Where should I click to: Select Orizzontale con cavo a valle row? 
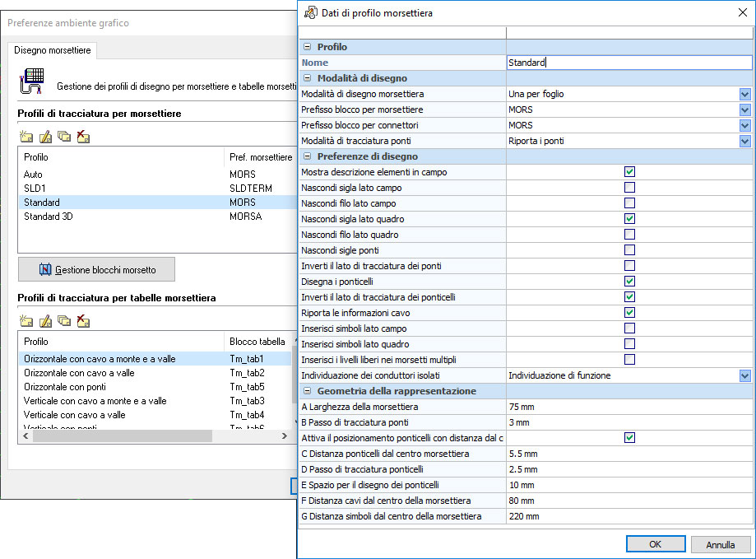(x=155, y=372)
